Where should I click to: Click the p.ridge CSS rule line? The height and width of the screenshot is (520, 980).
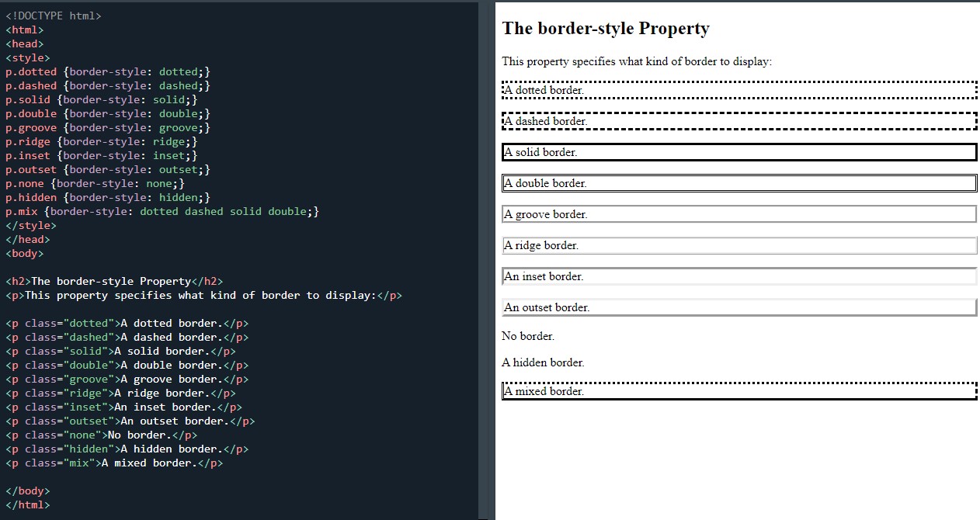tap(102, 141)
